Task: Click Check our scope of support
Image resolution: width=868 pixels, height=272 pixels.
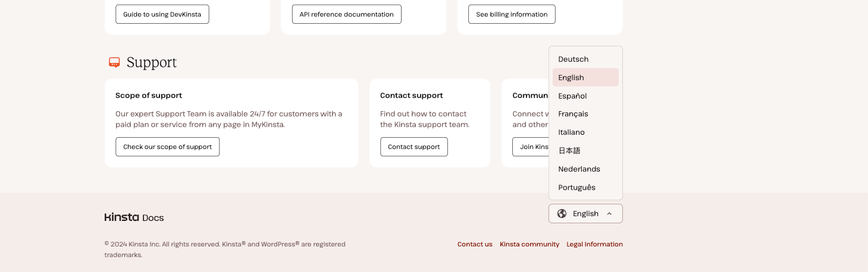Action: pos(167,147)
